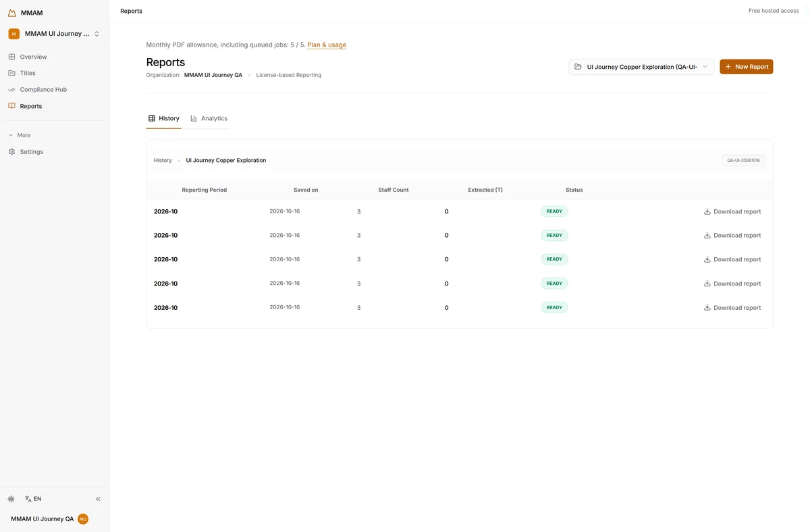Click License-based Reporting label
This screenshot has height=532, width=810.
(x=289, y=75)
